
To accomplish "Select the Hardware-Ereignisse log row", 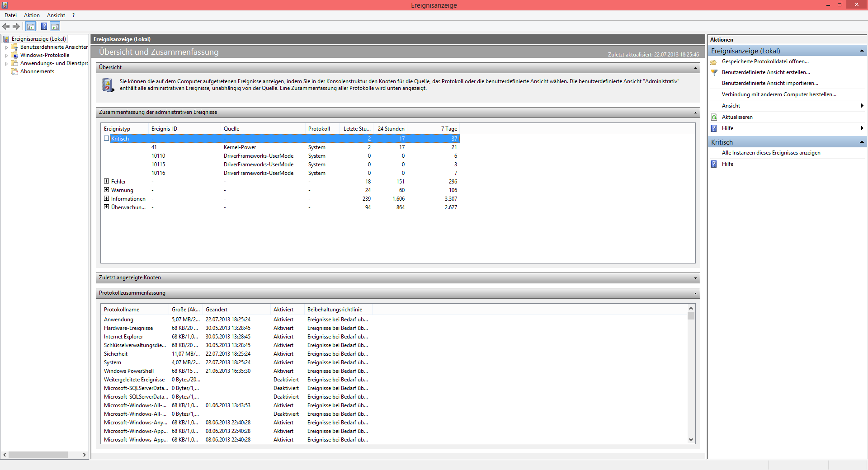I will (x=237, y=328).
